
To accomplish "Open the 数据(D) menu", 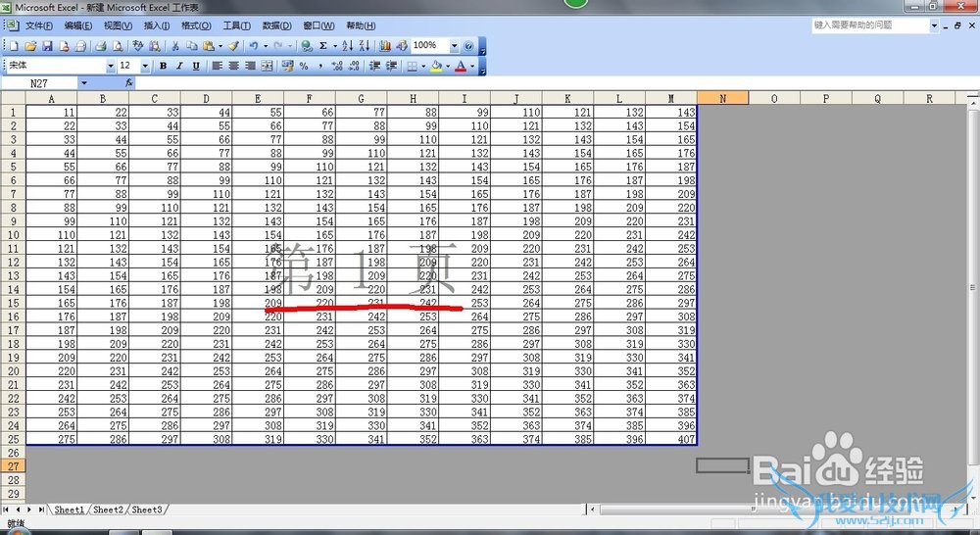I will tap(276, 25).
